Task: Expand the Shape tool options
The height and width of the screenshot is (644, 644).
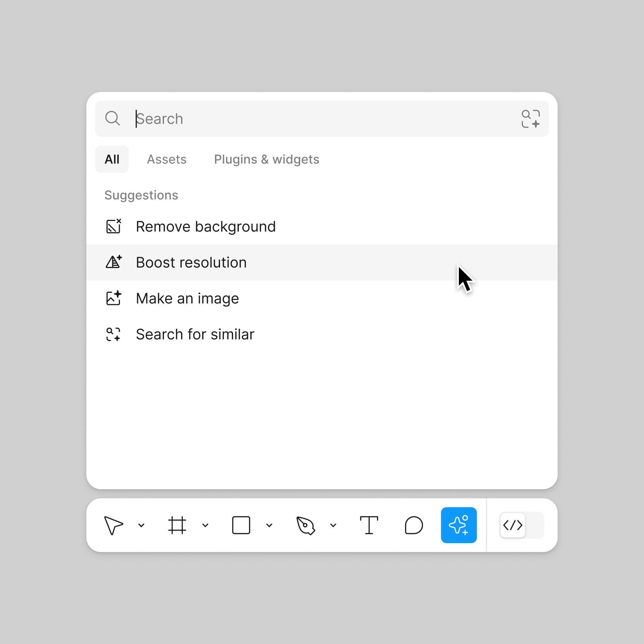Action: point(270,525)
